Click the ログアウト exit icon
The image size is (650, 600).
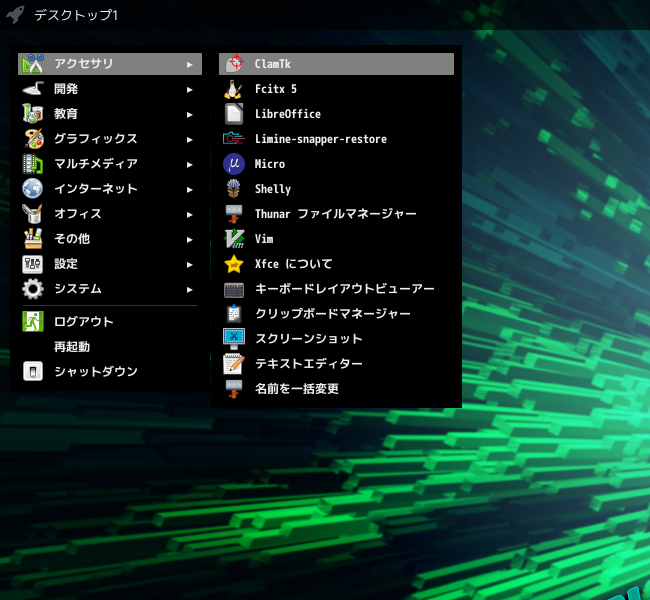[33, 321]
